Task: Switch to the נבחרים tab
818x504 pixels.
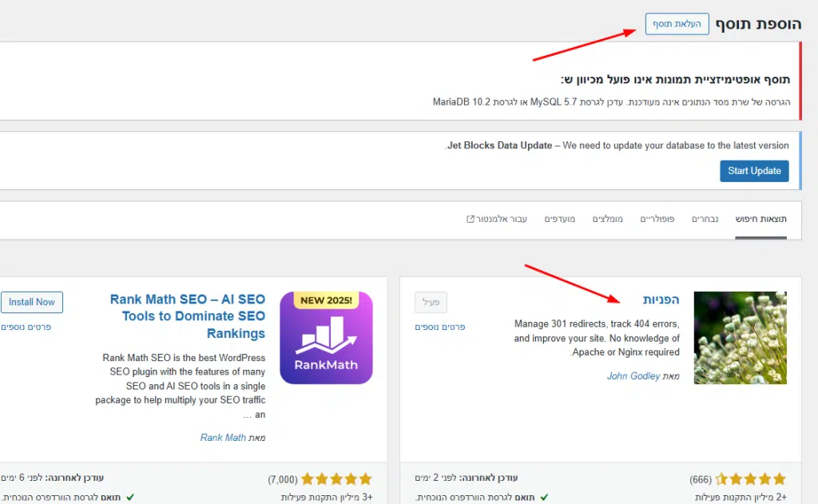Action: point(705,219)
